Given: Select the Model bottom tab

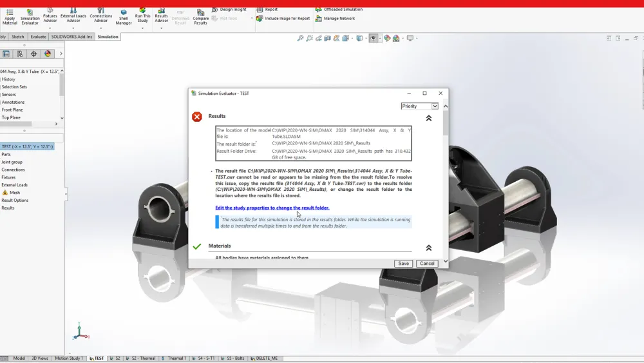Looking at the screenshot, I should [x=19, y=358].
